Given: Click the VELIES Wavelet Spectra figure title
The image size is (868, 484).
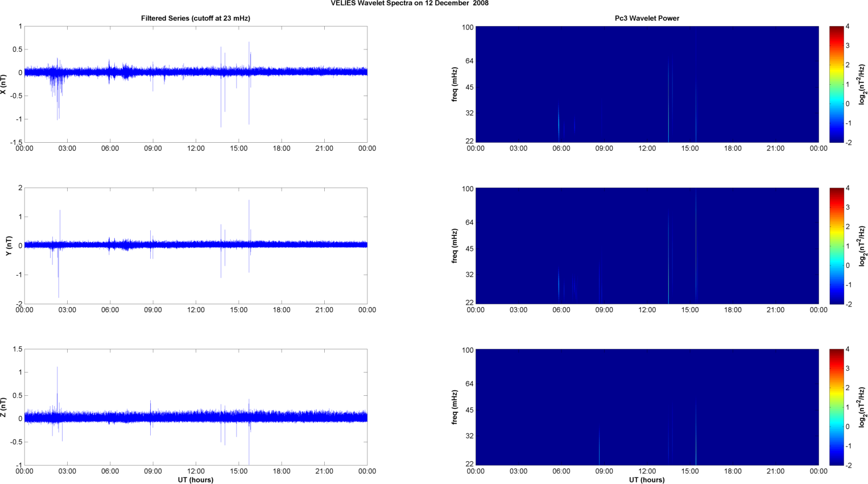Looking at the screenshot, I should click(x=410, y=3).
